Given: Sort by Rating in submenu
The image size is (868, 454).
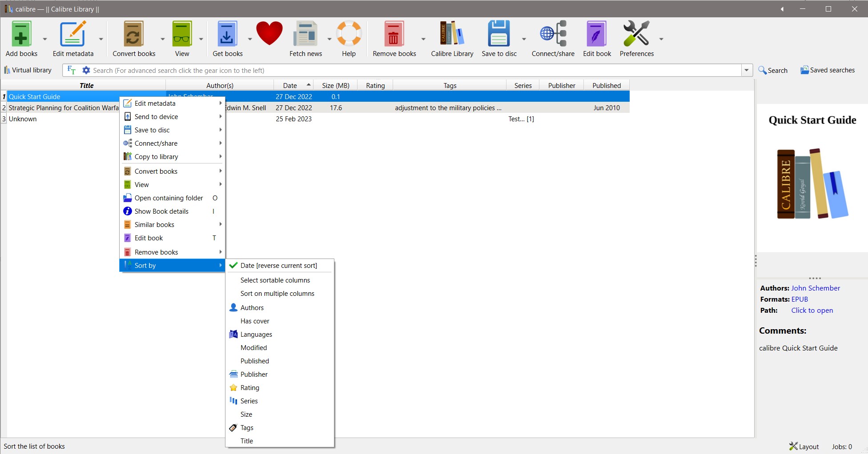Looking at the screenshot, I should pos(280,388).
